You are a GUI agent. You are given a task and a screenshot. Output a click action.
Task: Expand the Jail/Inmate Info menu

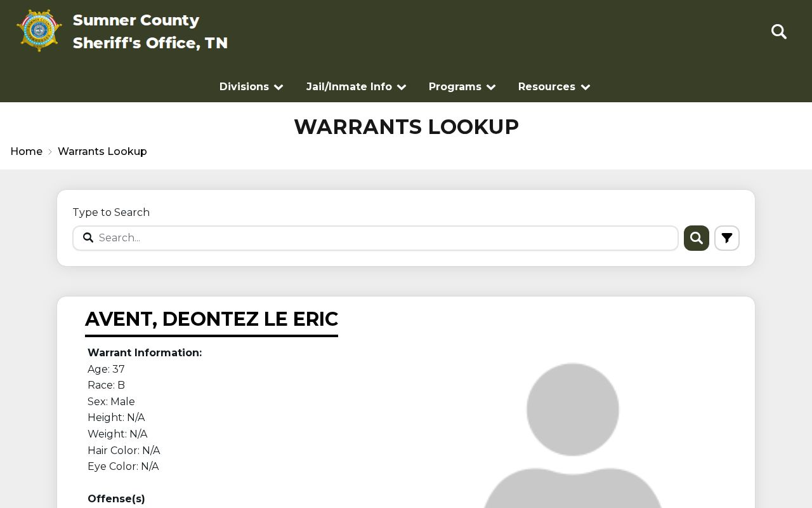[356, 87]
